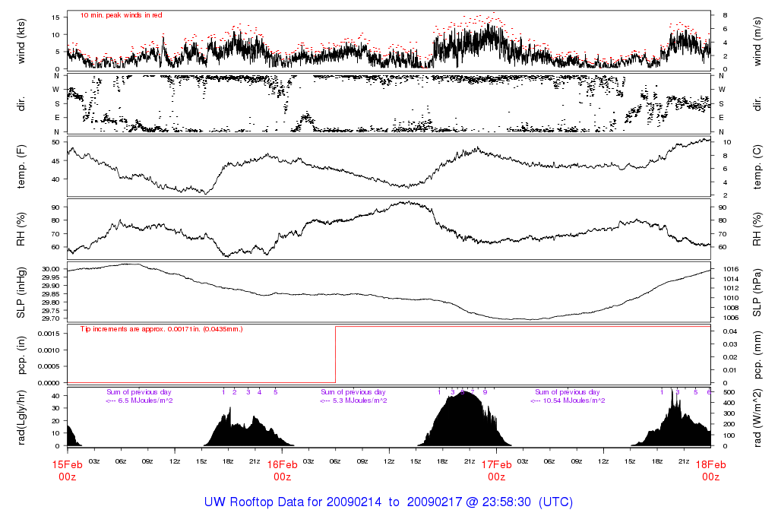Image resolution: width=778 pixels, height=532 pixels.
Task: Select the red '18Feb 00z' date marker
Action: point(710,470)
